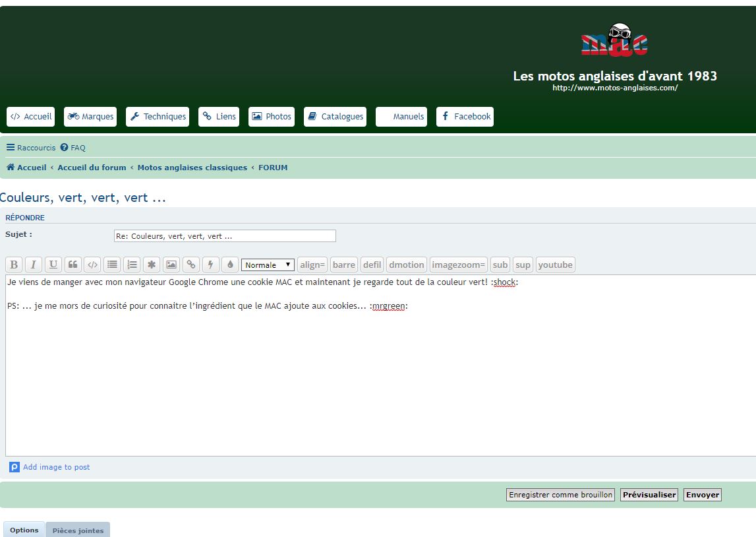Image resolution: width=756 pixels, height=537 pixels.
Task: Open Motos anglaises classiques breadcrumb
Action: (x=192, y=168)
